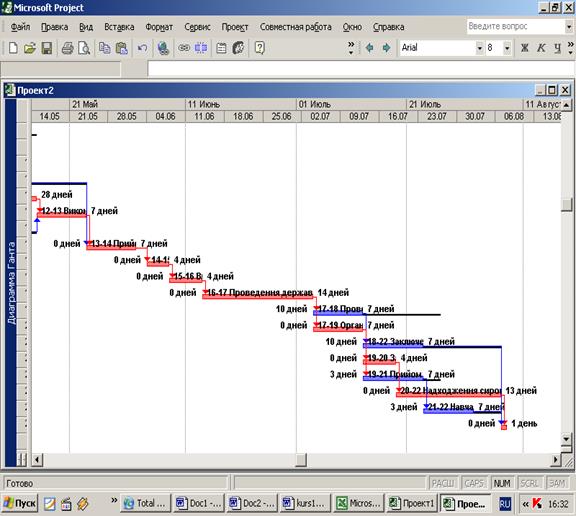Open file folder icon in toolbar
The height and width of the screenshot is (516, 576).
[30, 48]
